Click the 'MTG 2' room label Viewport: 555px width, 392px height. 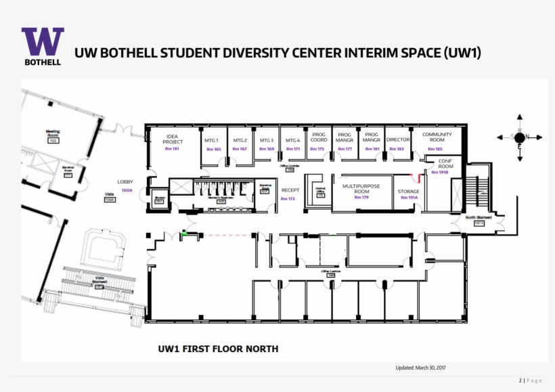(240, 140)
